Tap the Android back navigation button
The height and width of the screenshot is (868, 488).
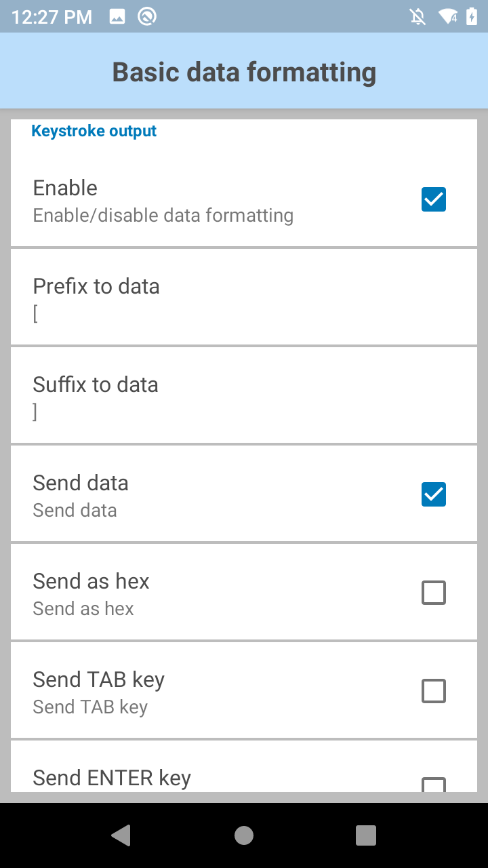121,835
